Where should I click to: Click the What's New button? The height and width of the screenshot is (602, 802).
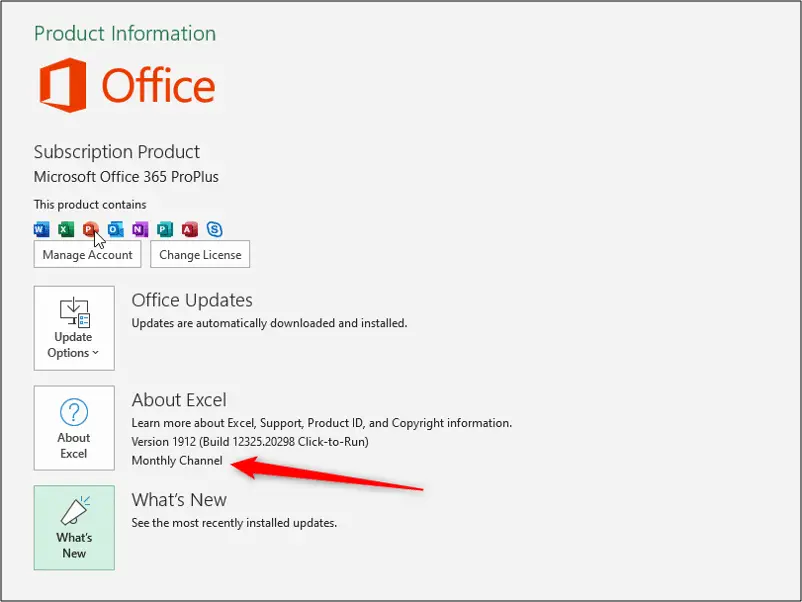pos(74,527)
